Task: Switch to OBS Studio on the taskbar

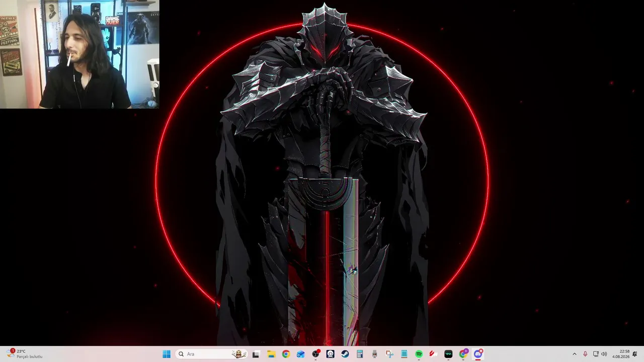Action: [315, 354]
